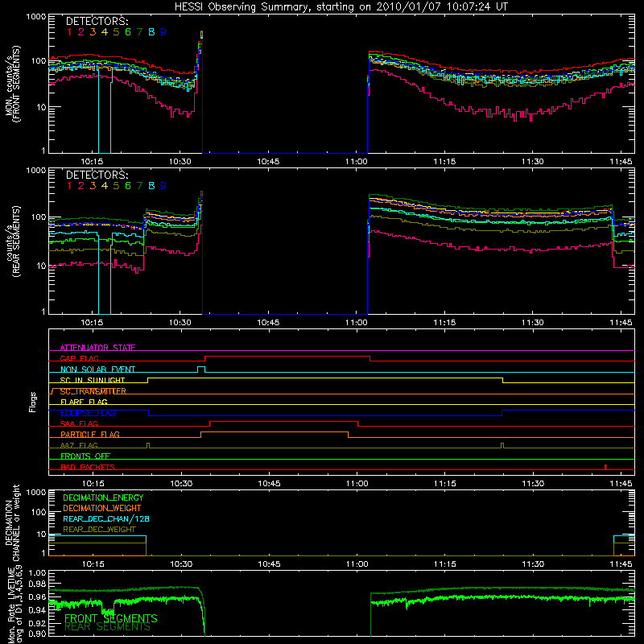Click the 11:00 tick label under the Flags plot
This screenshot has width=644, height=644.
click(x=357, y=484)
